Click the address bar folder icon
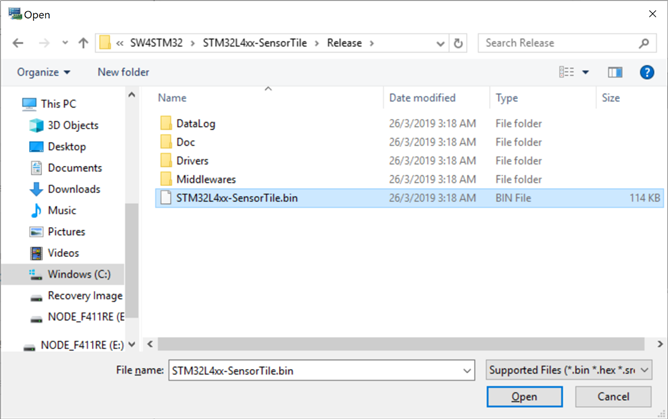 pyautogui.click(x=105, y=43)
